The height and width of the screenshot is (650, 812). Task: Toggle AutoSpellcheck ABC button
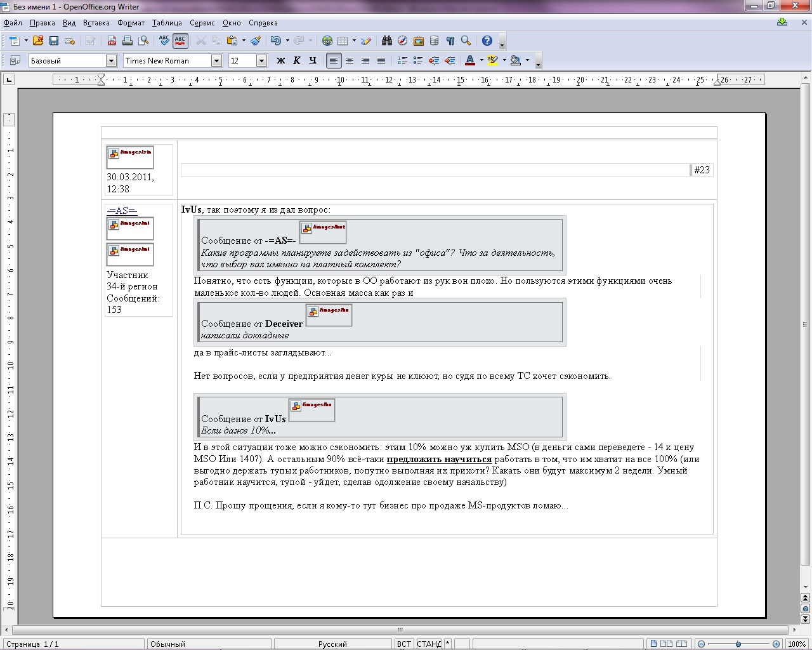click(x=180, y=41)
